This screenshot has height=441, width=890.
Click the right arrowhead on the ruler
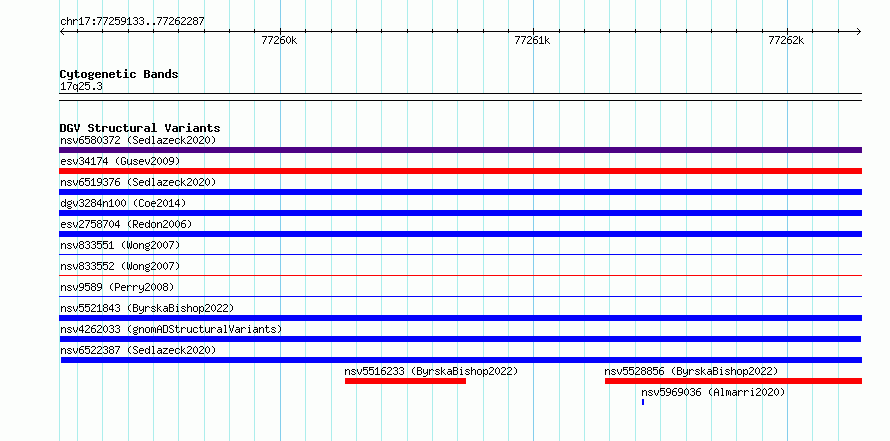(859, 31)
